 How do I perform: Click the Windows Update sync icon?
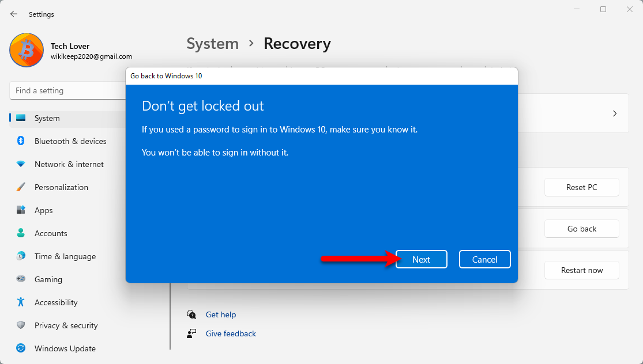(21, 348)
